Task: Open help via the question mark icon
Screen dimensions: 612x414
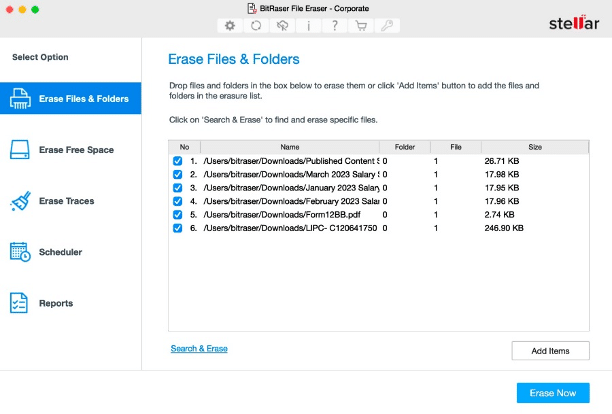Action: 334,26
